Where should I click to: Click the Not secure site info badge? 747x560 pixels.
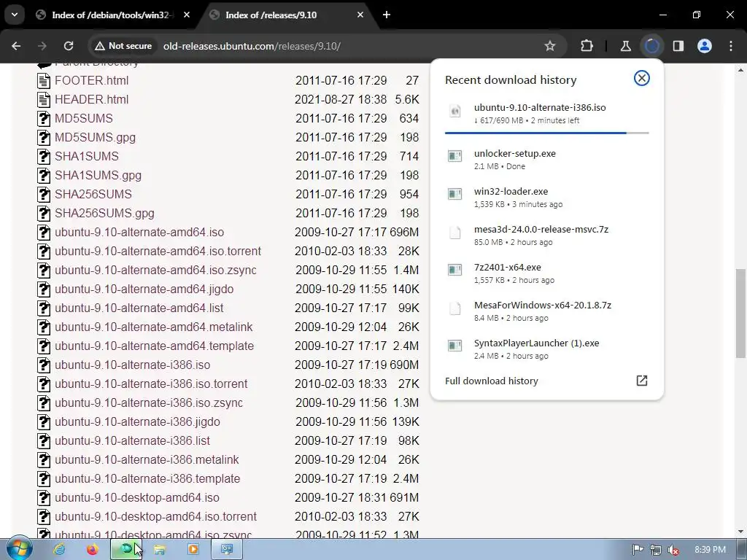123,46
